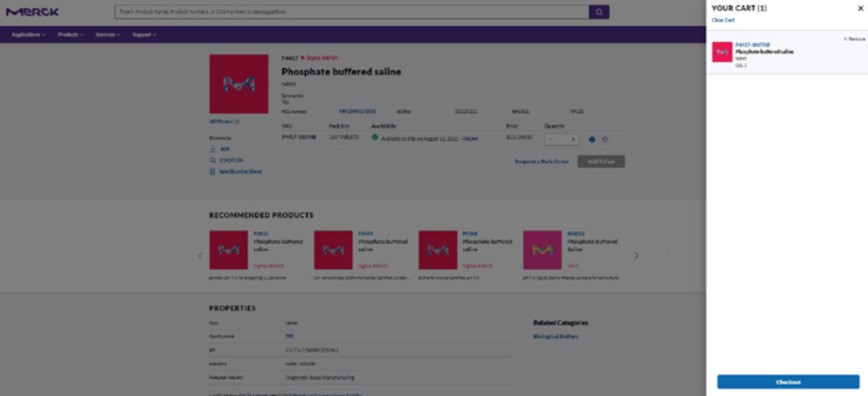
Task: Open the third recommended product thumbnail
Action: [438, 250]
